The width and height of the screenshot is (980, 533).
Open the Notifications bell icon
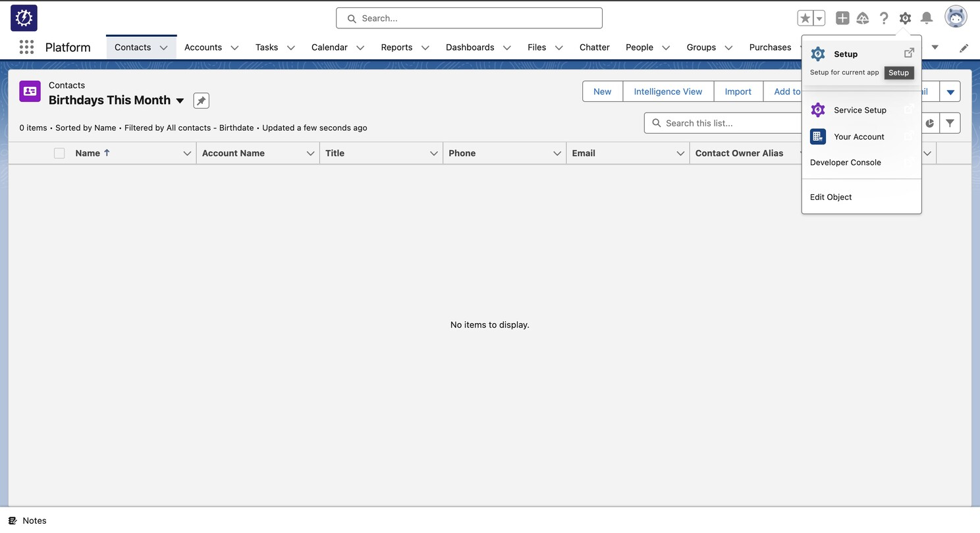point(927,18)
